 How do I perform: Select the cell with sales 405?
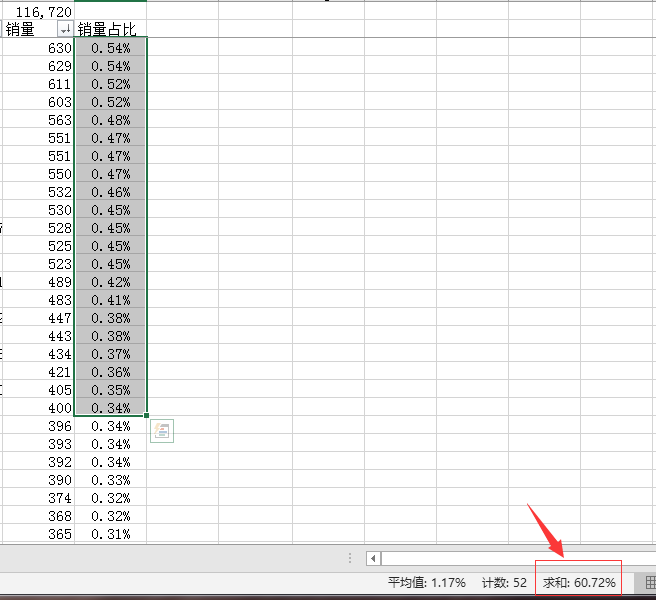(x=38, y=390)
